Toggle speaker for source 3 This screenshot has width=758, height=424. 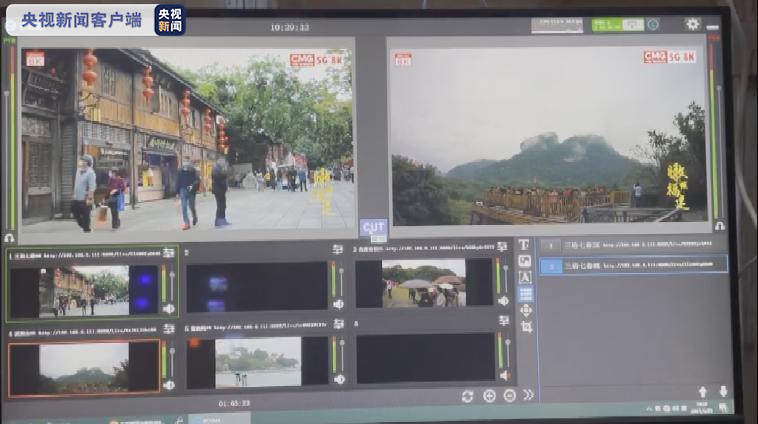[x=503, y=300]
